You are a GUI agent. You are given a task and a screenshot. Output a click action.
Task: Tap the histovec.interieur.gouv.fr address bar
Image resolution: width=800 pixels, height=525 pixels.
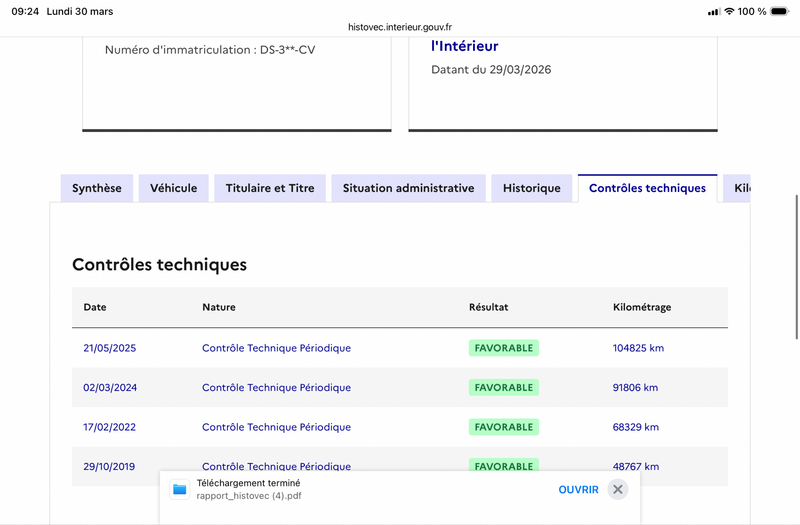[400, 27]
